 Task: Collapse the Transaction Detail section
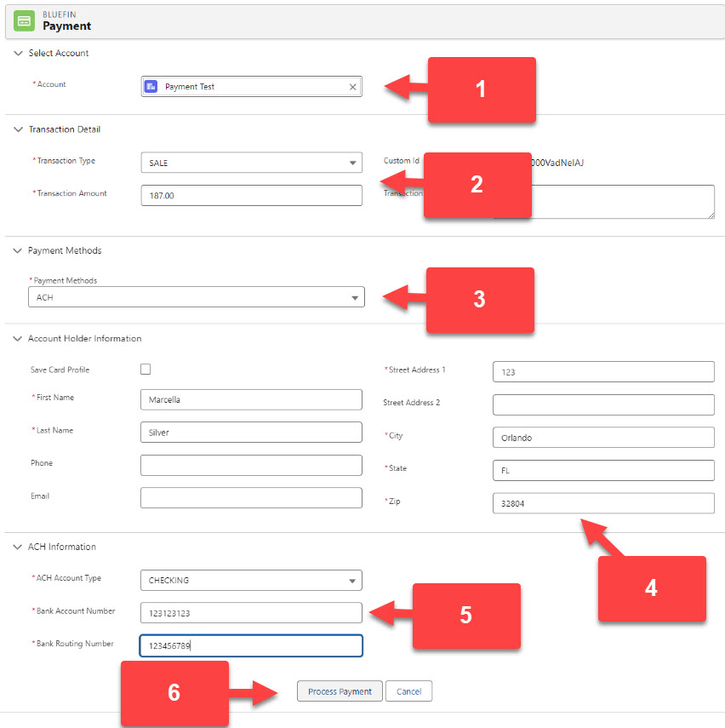click(x=18, y=129)
